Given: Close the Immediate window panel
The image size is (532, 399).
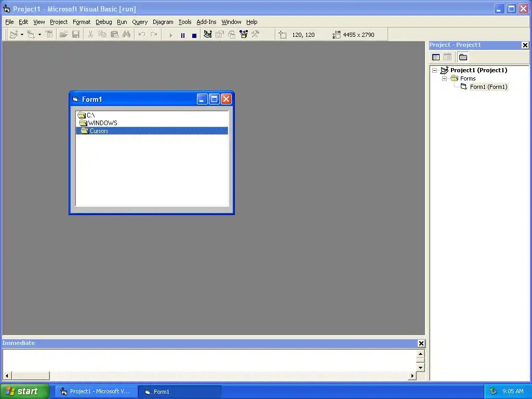Looking at the screenshot, I should [x=421, y=343].
